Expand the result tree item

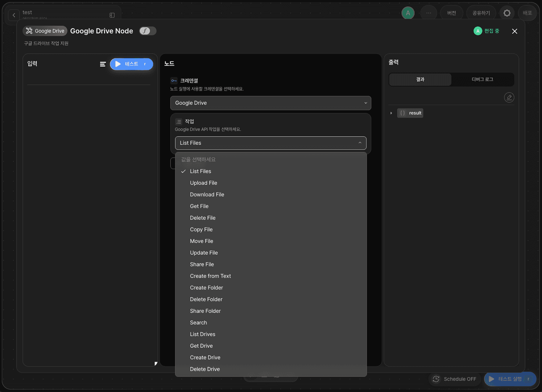tap(391, 113)
